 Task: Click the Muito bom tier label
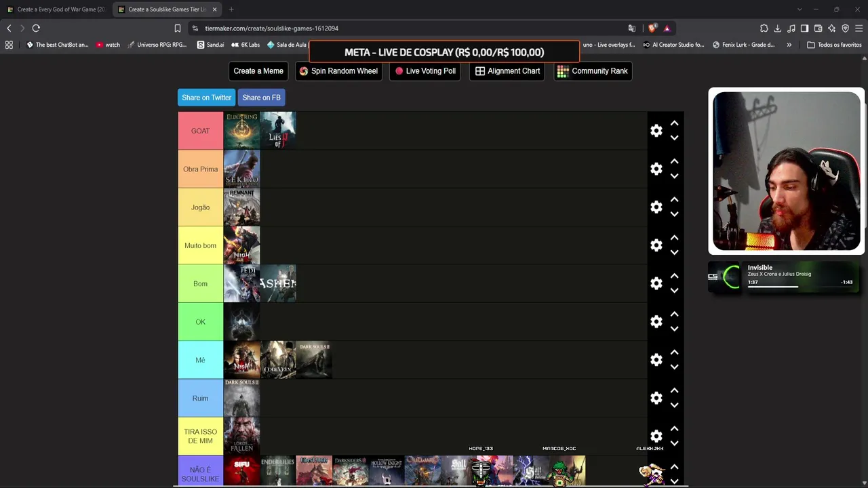[201, 245]
